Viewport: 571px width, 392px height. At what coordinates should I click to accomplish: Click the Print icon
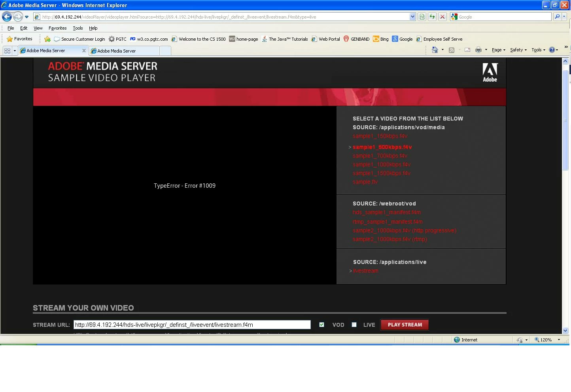478,50
